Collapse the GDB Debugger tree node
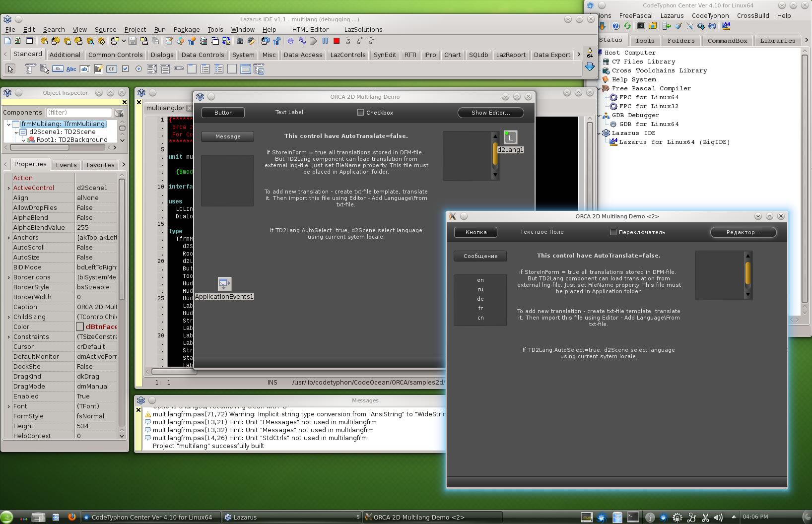Image resolution: width=812 pixels, height=524 pixels. 600,115
